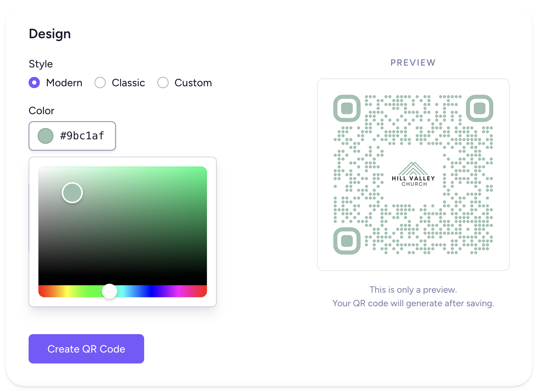Click the saturation picker handle

click(72, 193)
